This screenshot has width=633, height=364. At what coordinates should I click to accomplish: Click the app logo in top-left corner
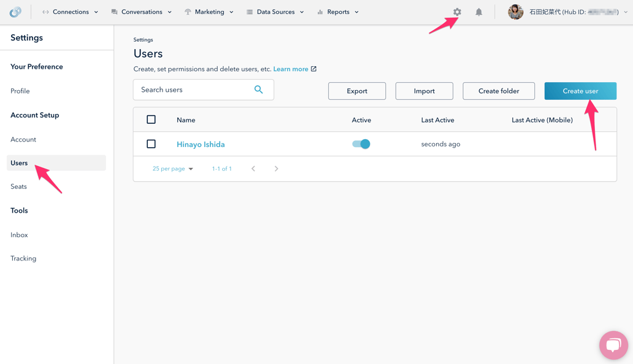click(x=15, y=12)
